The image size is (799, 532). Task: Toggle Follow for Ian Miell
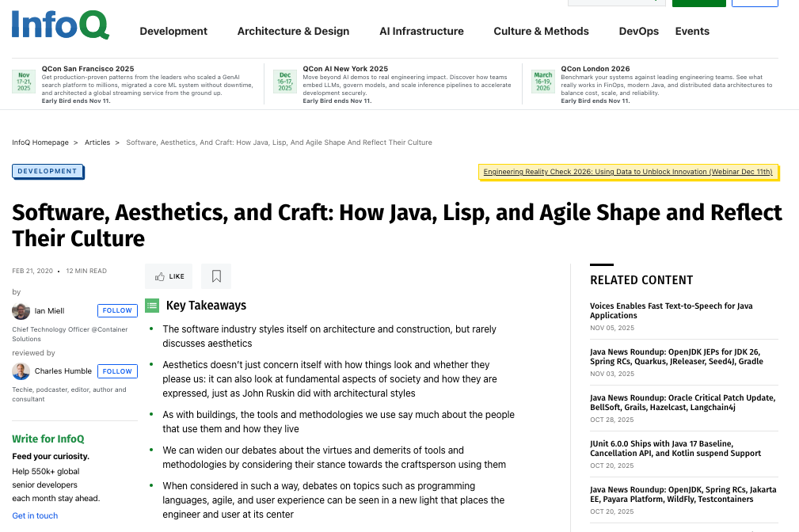pos(117,311)
